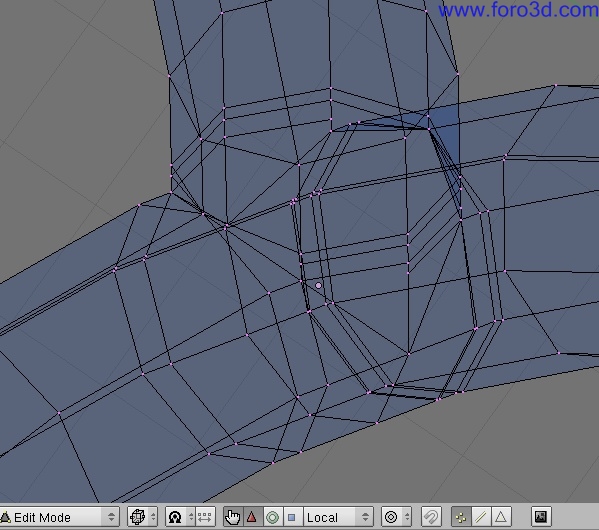This screenshot has width=599, height=530.
Task: Switch to vertex select mode
Action: (461, 517)
